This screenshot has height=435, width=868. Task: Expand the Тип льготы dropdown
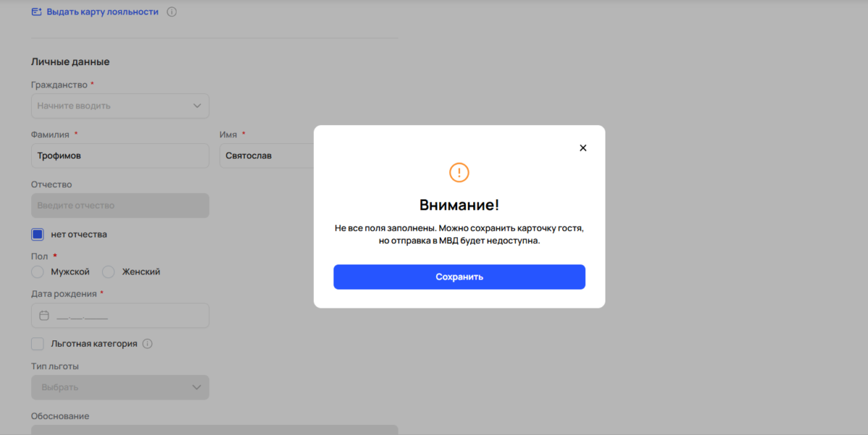click(119, 387)
